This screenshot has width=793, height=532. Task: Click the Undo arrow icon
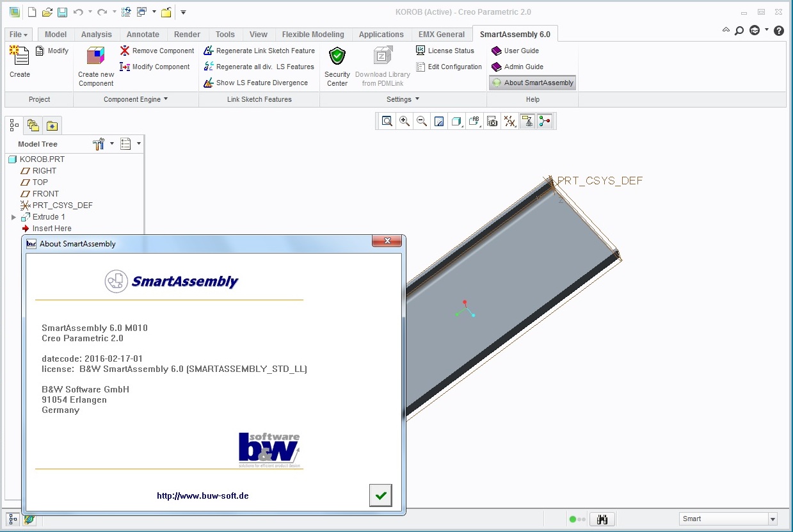click(x=78, y=12)
